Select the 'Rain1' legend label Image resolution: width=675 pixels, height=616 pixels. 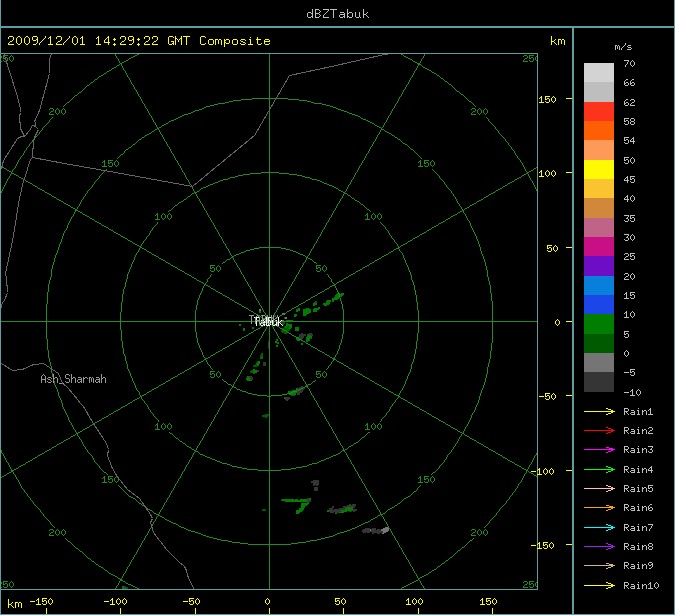(x=638, y=412)
